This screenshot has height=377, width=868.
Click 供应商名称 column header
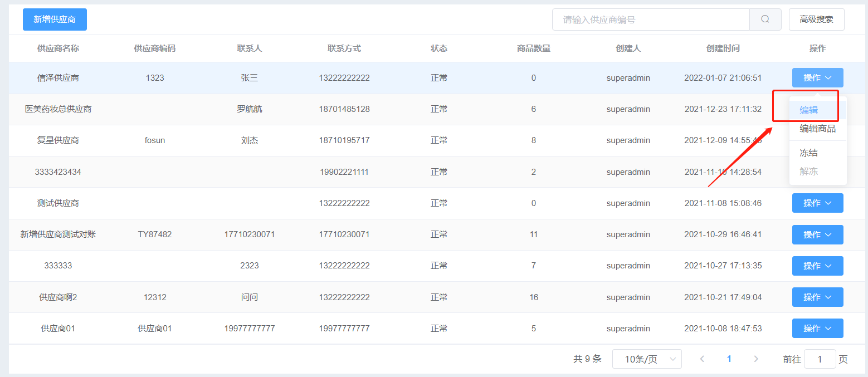pyautogui.click(x=58, y=48)
